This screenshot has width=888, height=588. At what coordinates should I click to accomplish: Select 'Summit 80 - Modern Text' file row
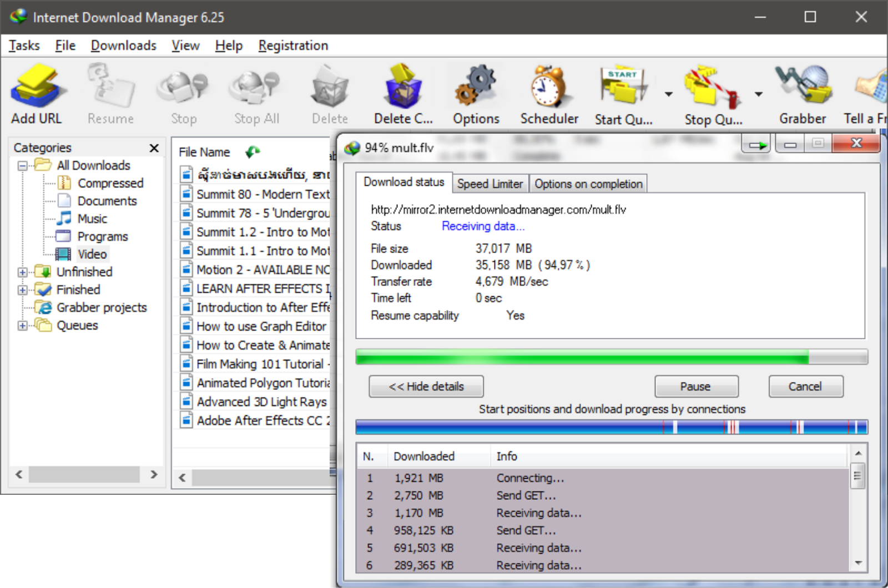pyautogui.click(x=255, y=194)
